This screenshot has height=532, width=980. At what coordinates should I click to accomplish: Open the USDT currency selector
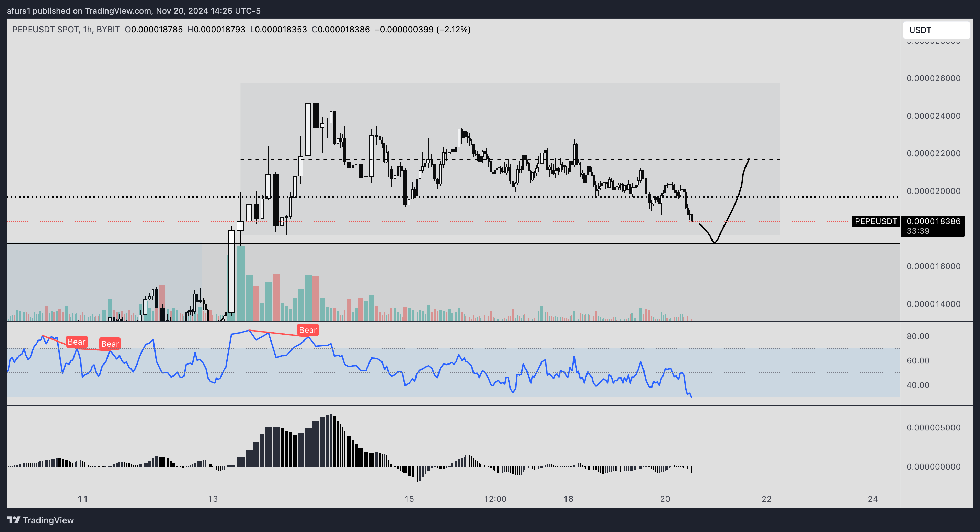(x=936, y=30)
